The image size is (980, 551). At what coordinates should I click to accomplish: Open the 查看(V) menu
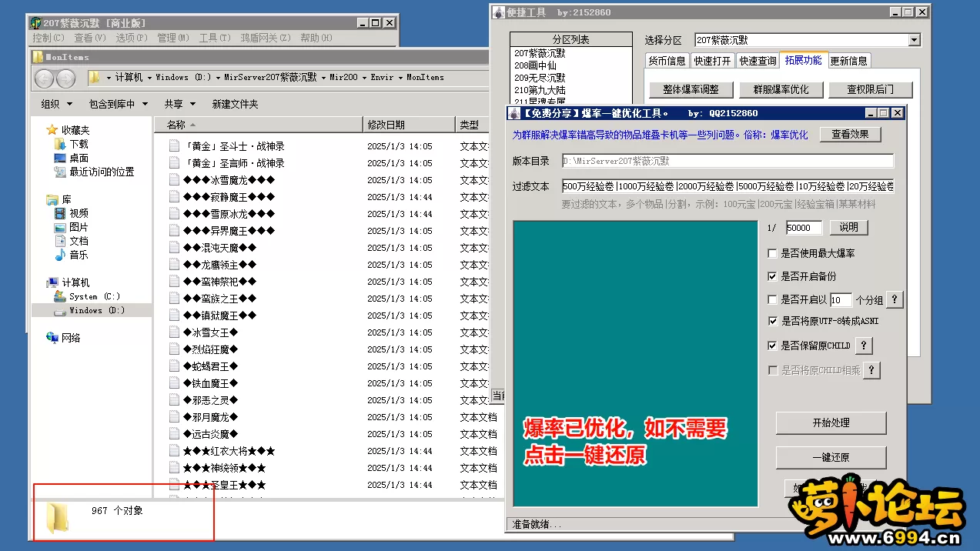(90, 38)
